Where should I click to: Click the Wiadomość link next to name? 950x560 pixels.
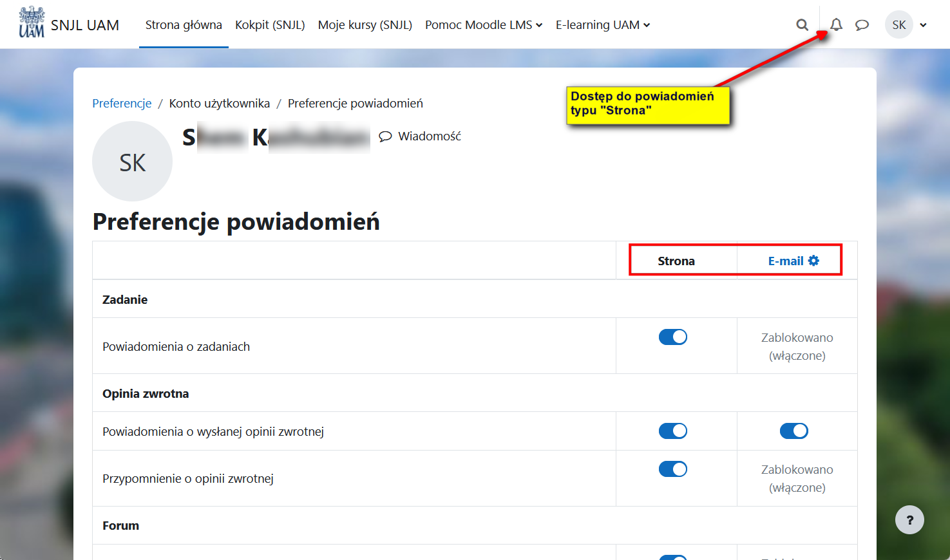pyautogui.click(x=420, y=136)
